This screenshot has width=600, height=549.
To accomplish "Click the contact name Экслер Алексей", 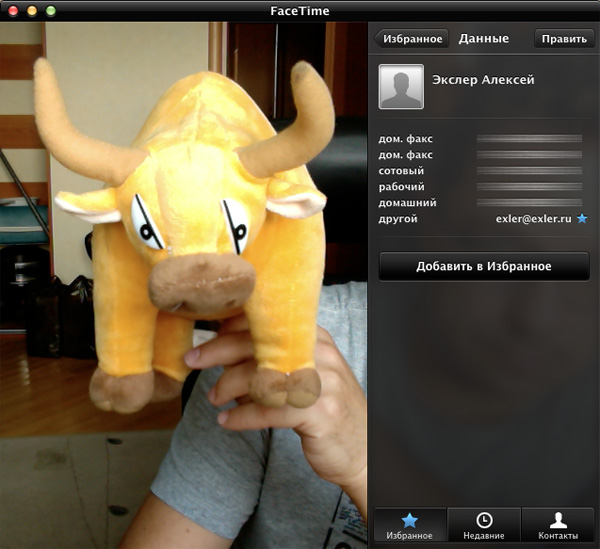I will pos(483,80).
